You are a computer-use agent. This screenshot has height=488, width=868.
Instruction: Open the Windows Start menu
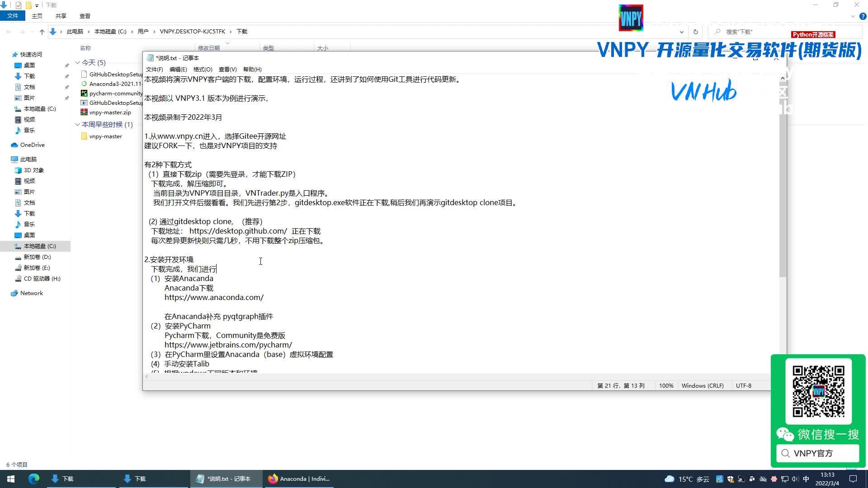pos(10,479)
